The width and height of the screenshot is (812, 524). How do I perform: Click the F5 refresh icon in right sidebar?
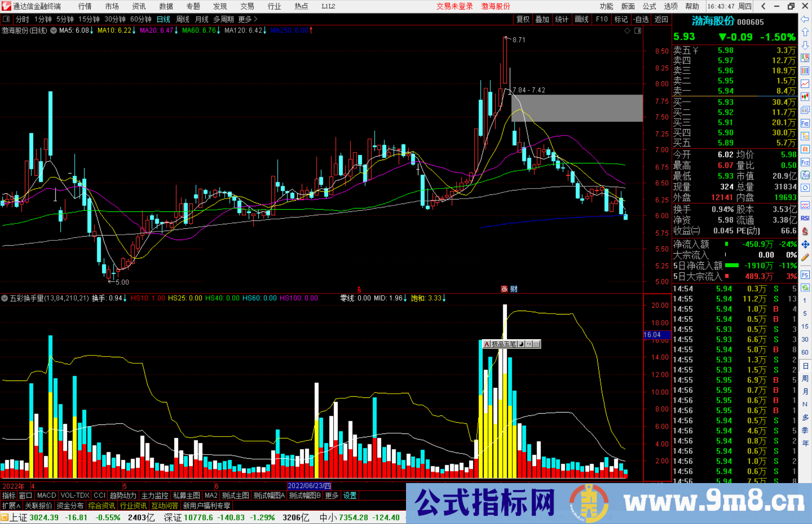click(805, 275)
